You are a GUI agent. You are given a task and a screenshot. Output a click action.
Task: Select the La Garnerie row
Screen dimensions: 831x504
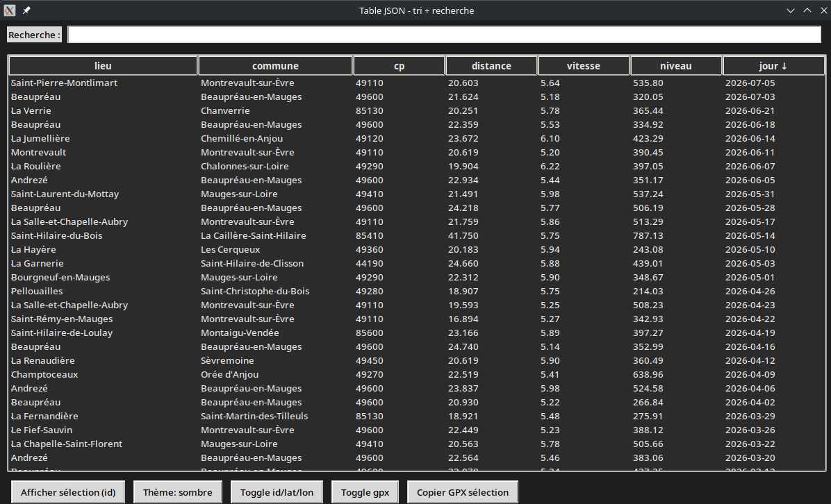click(x=417, y=264)
